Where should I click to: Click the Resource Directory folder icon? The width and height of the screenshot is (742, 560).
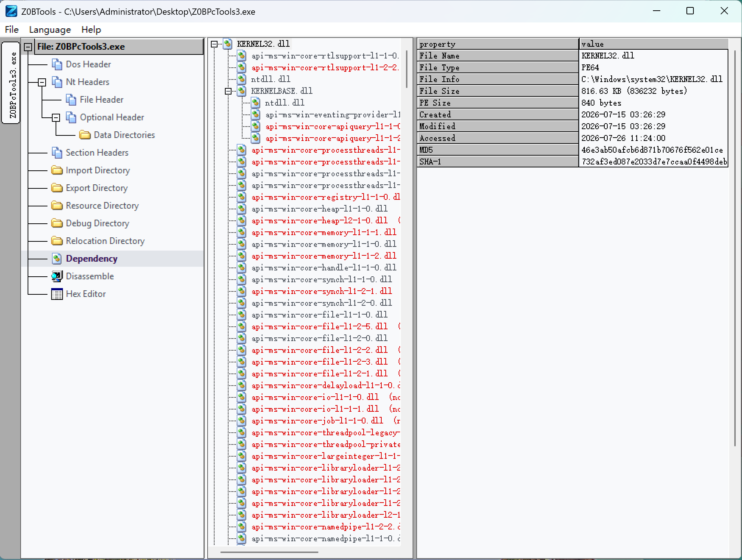(57, 206)
